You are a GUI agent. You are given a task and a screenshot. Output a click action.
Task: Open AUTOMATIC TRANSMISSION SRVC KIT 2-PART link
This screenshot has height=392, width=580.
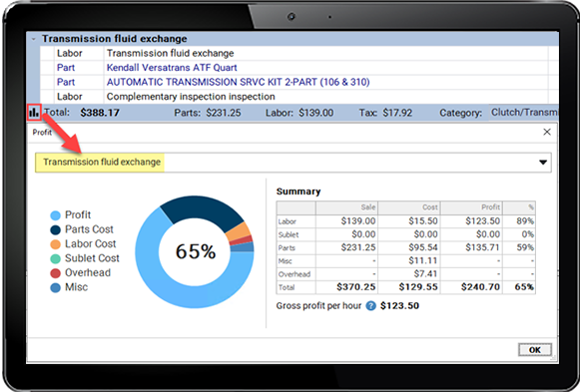tap(238, 82)
